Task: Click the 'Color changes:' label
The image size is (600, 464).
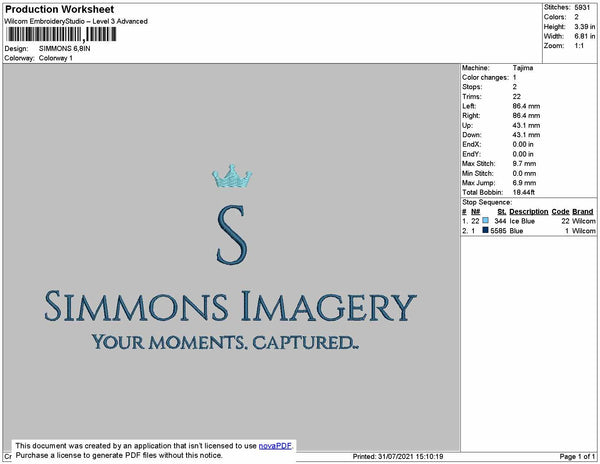Action: click(485, 77)
